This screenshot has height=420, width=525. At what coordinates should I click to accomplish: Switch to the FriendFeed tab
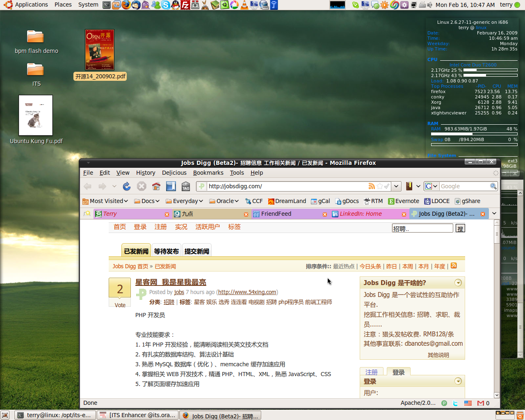tap(290, 214)
